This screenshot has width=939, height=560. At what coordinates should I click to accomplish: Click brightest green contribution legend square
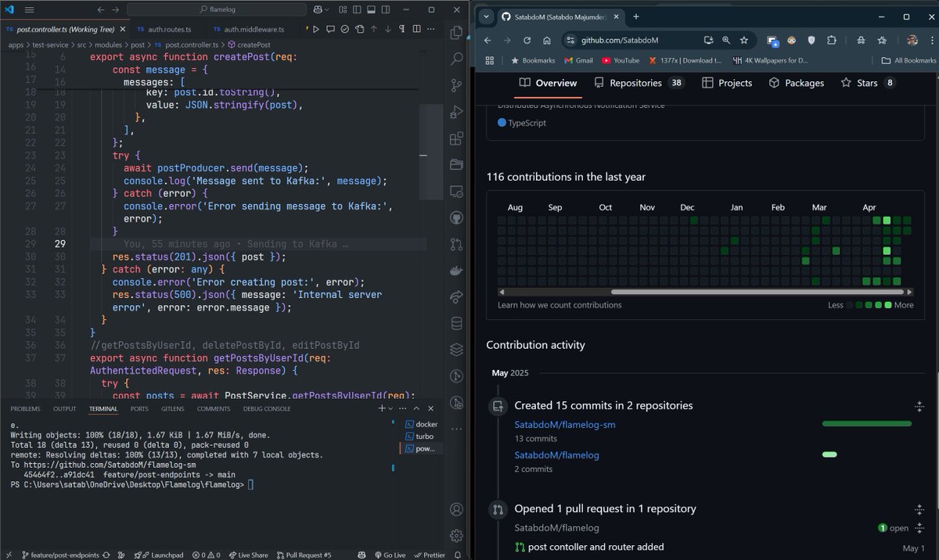coord(887,305)
